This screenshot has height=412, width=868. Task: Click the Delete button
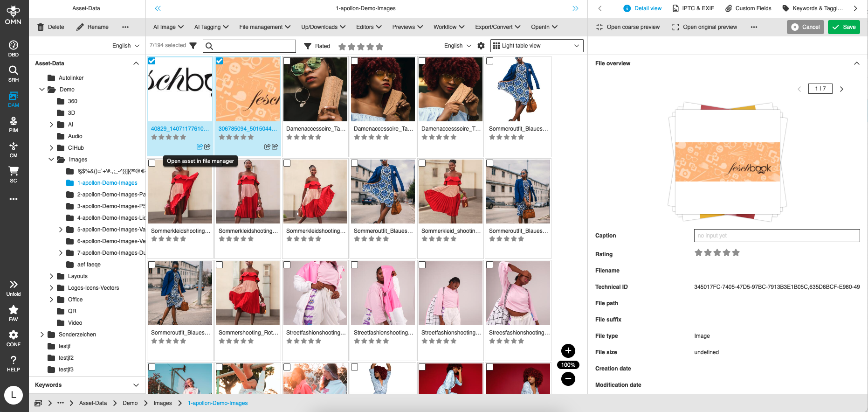click(x=51, y=27)
